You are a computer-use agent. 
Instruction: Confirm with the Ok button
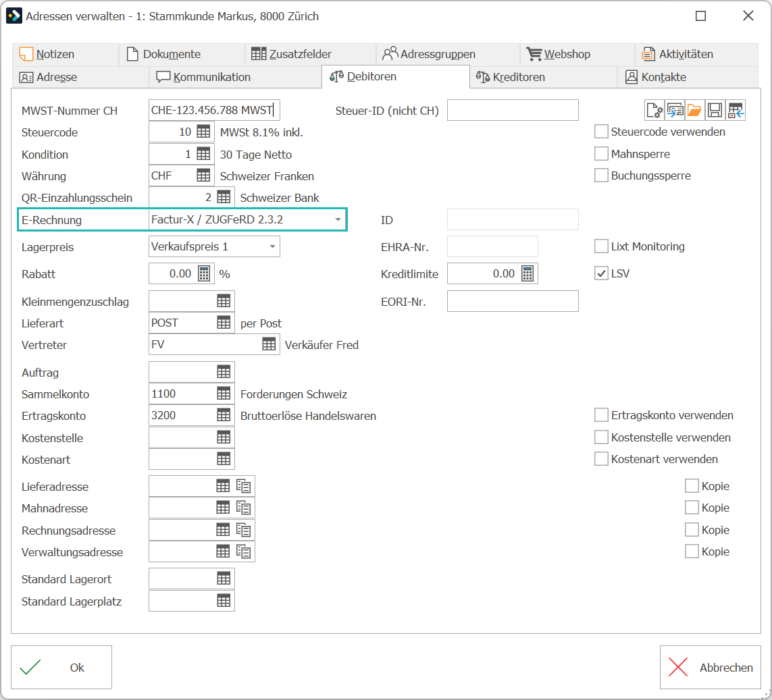point(61,668)
